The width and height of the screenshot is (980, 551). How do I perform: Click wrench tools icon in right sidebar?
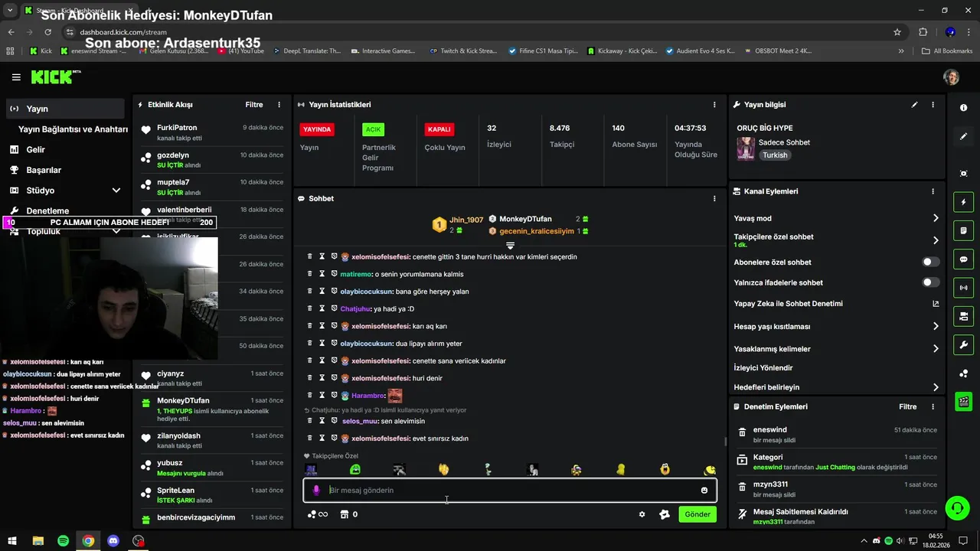pyautogui.click(x=963, y=344)
